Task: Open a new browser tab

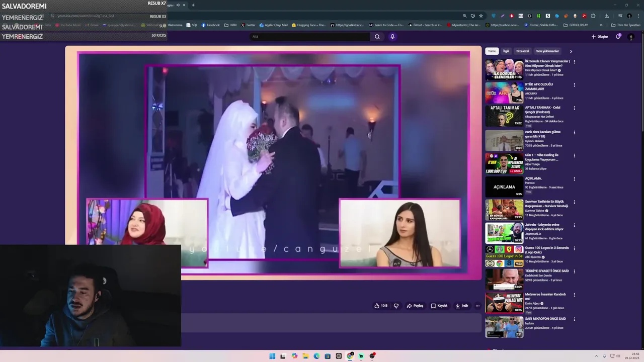Action: tap(193, 5)
